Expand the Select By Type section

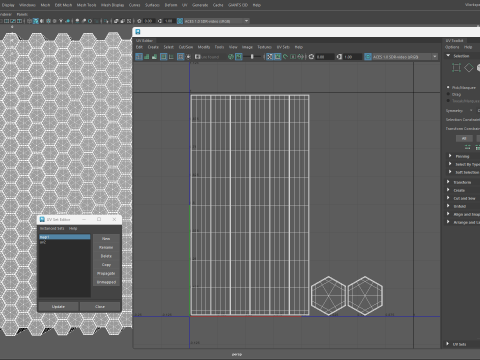click(450, 164)
